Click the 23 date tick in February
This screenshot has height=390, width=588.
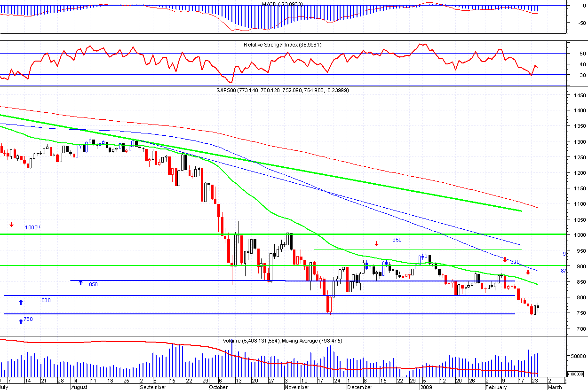(534, 381)
